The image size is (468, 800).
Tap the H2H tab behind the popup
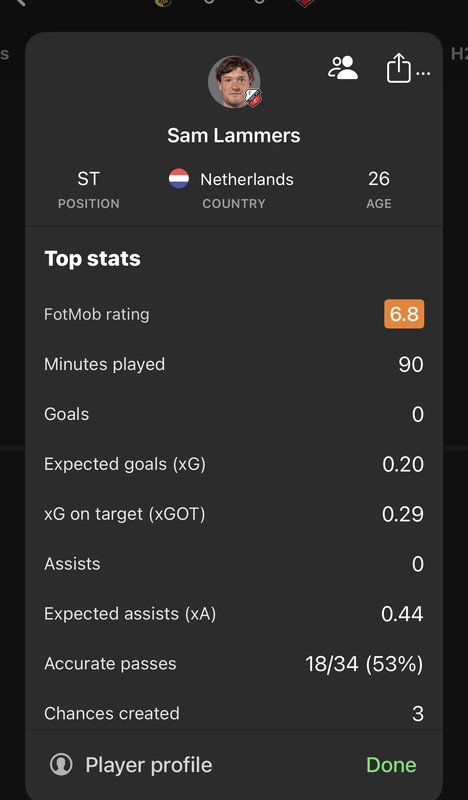click(459, 53)
